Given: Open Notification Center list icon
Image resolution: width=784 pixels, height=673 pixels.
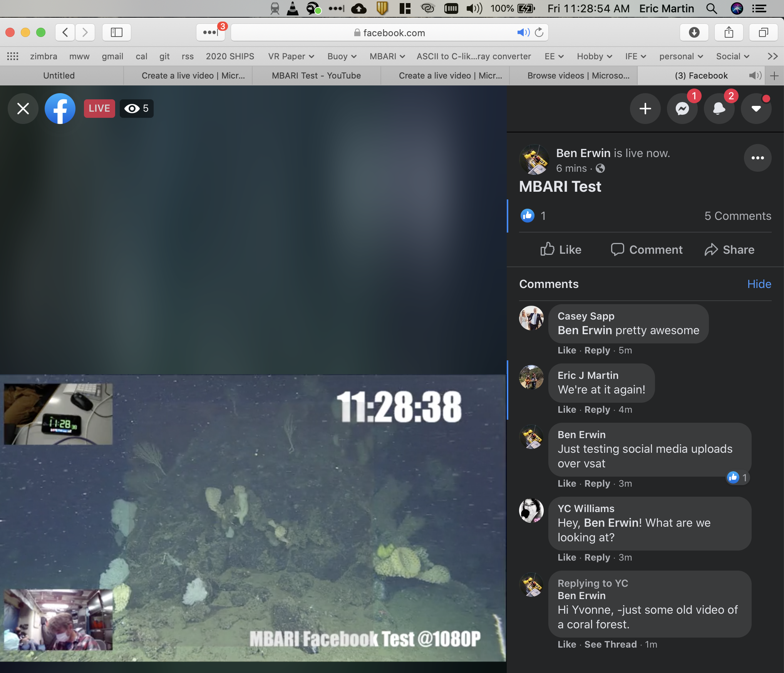Looking at the screenshot, I should [759, 8].
